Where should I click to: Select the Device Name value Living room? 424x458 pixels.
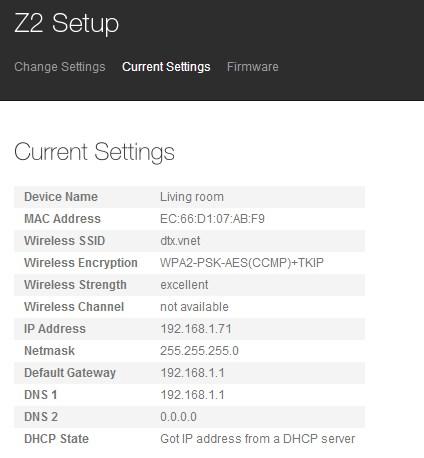coord(192,197)
